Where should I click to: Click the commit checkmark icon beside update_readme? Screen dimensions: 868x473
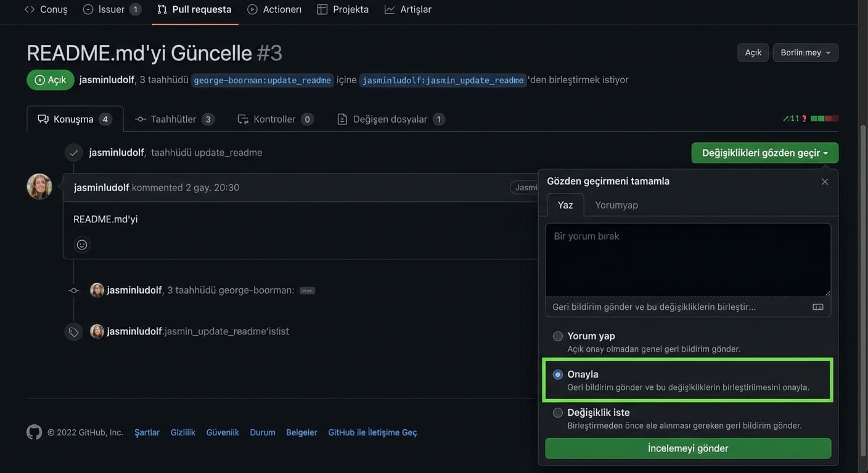74,153
